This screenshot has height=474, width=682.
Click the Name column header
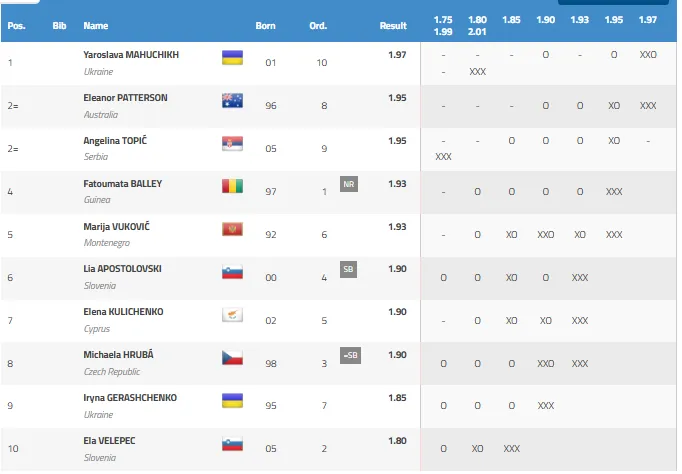pyautogui.click(x=96, y=26)
